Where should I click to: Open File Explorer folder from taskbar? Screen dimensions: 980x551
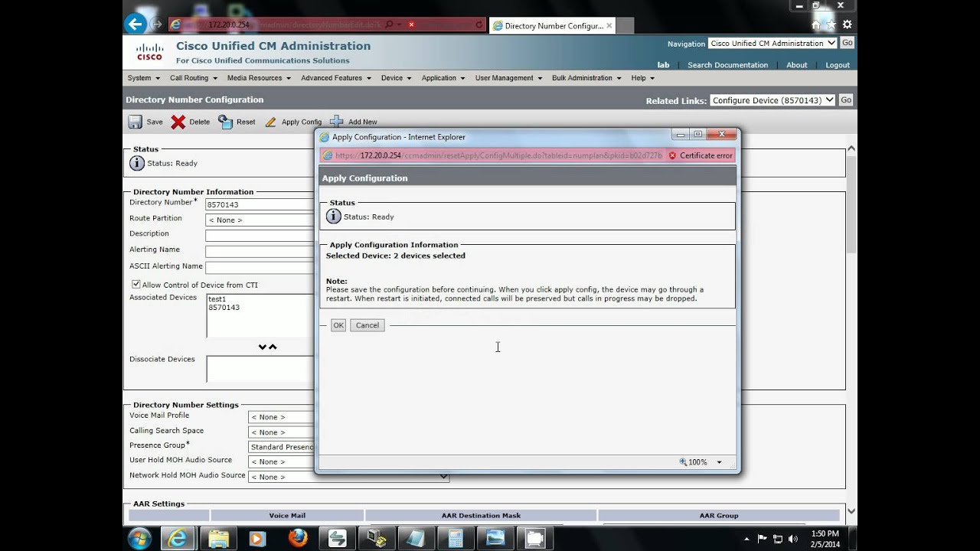[219, 539]
